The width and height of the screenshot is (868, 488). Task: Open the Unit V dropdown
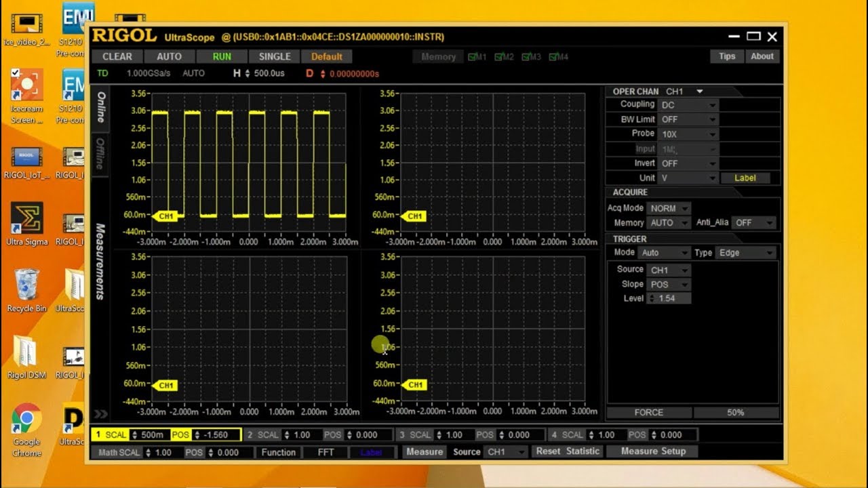[x=688, y=178]
